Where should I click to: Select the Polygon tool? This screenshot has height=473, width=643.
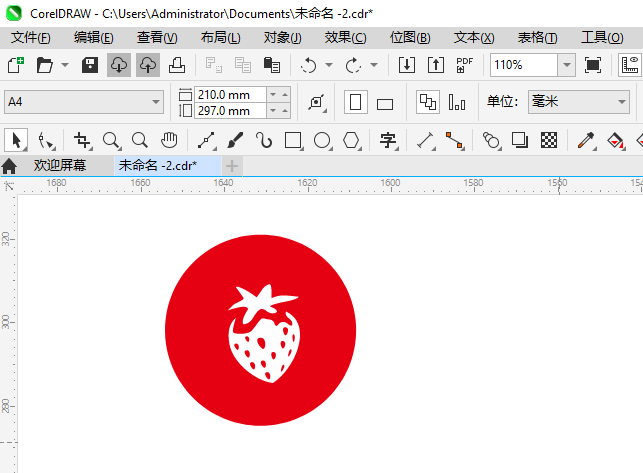click(x=351, y=140)
